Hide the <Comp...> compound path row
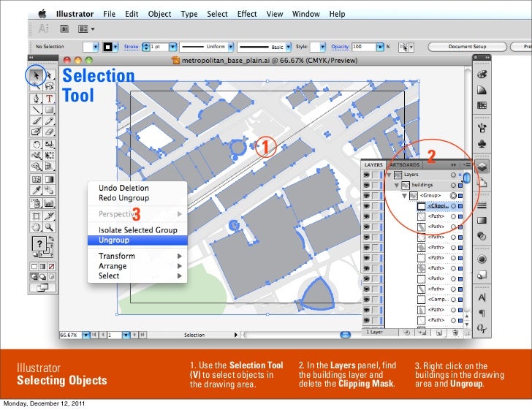This screenshot has height=410, width=532. 366,300
